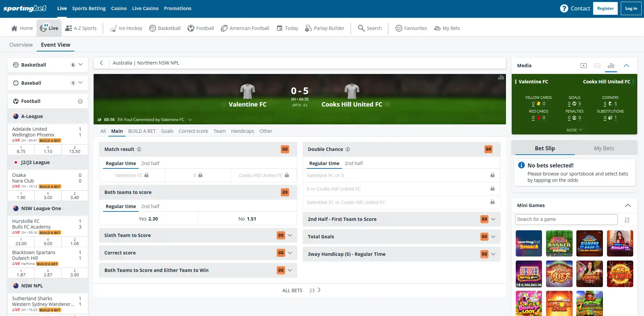Open the video stream icon in Media panel
Image resolution: width=644 pixels, height=316 pixels.
point(584,66)
